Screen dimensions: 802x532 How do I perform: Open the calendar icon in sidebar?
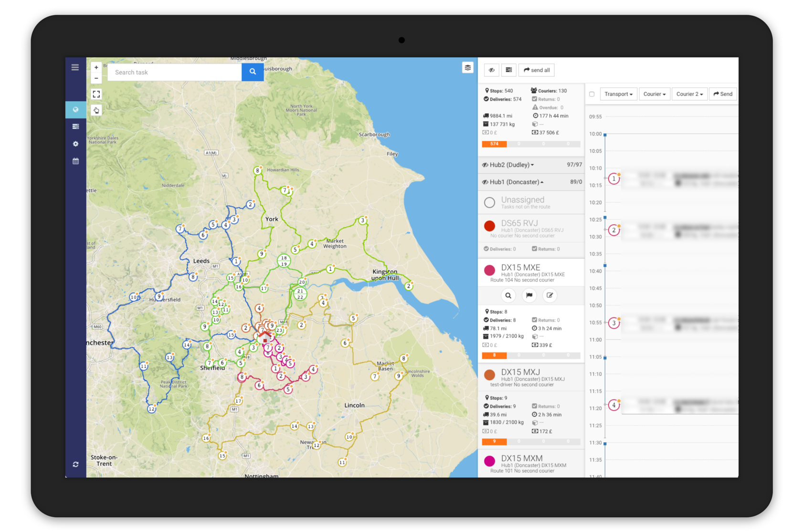click(x=75, y=161)
